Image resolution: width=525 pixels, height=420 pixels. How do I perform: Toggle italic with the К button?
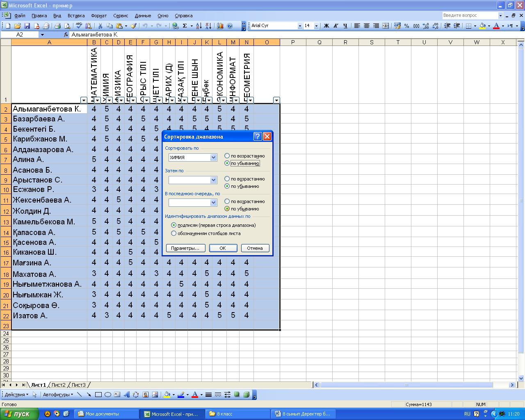coord(336,26)
